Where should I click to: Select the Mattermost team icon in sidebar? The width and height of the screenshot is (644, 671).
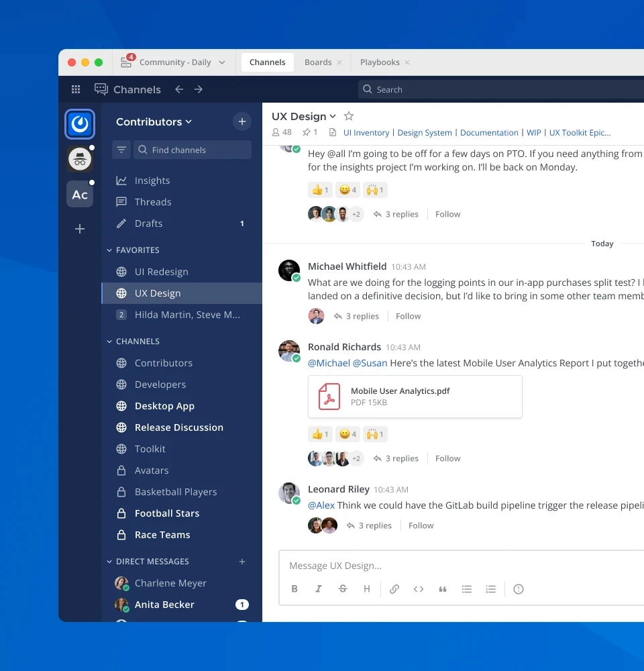pos(80,123)
